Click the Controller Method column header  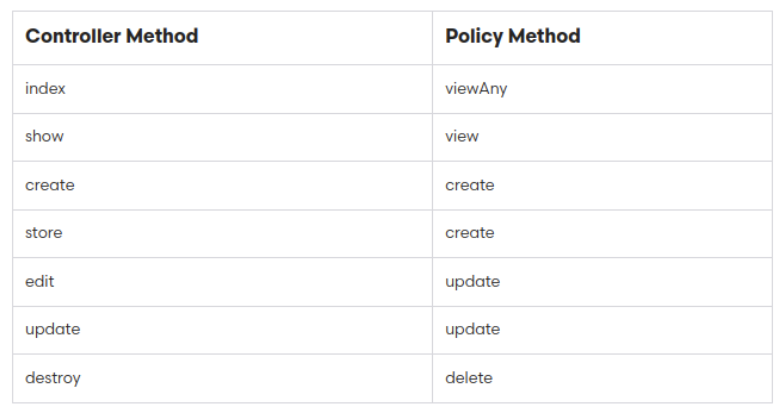tap(222, 38)
